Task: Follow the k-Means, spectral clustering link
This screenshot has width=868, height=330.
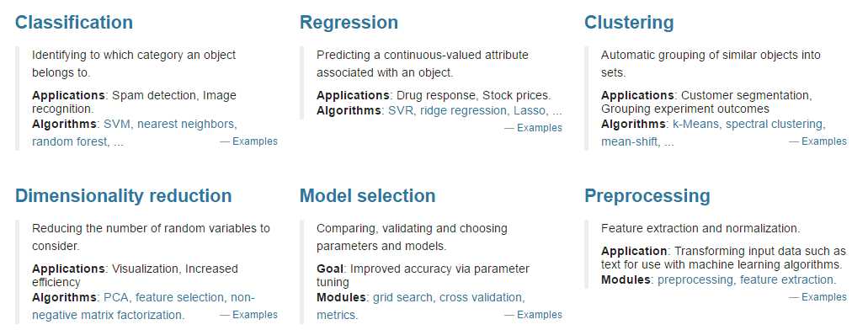Action: pyautogui.click(x=749, y=124)
